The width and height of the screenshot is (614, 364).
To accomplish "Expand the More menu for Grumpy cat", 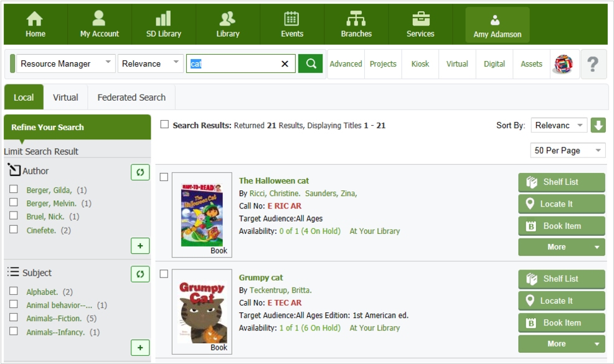I will pos(561,343).
